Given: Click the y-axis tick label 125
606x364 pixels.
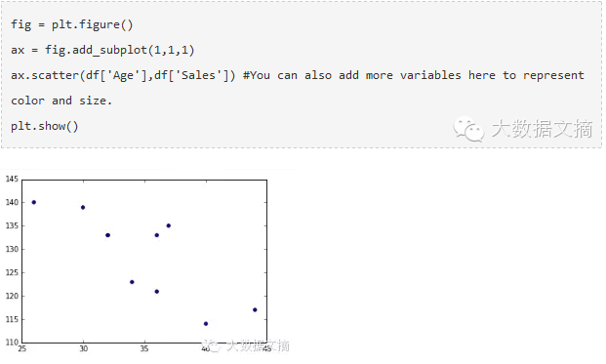Looking at the screenshot, I should pos(12,273).
